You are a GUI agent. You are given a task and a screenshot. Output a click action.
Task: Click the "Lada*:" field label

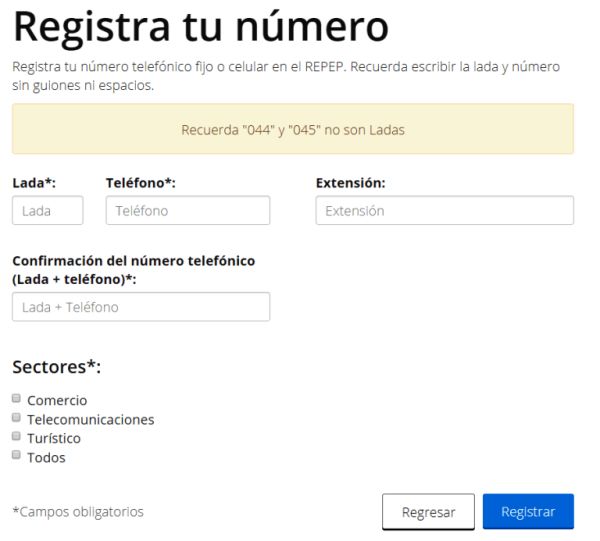point(32,183)
